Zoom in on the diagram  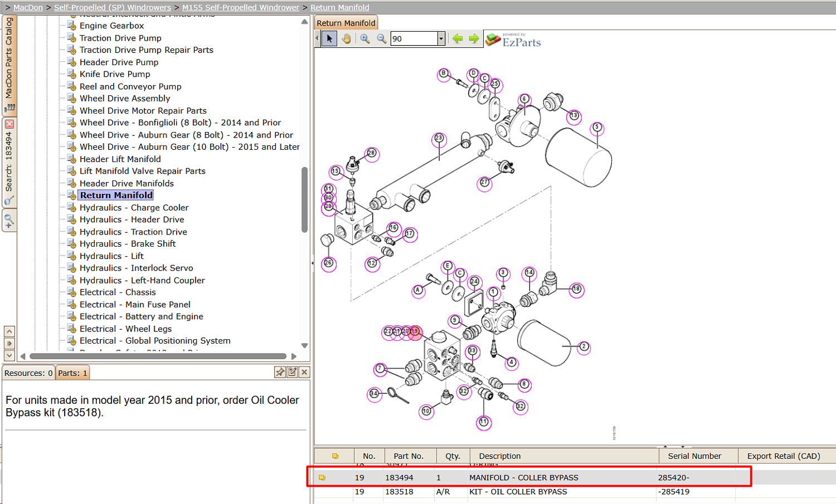365,38
